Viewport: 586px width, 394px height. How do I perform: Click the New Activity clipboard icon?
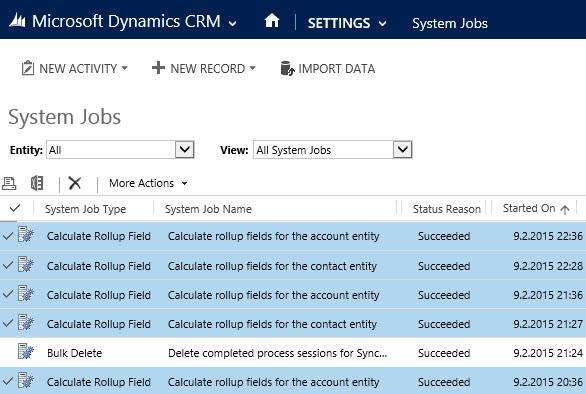pyautogui.click(x=28, y=68)
